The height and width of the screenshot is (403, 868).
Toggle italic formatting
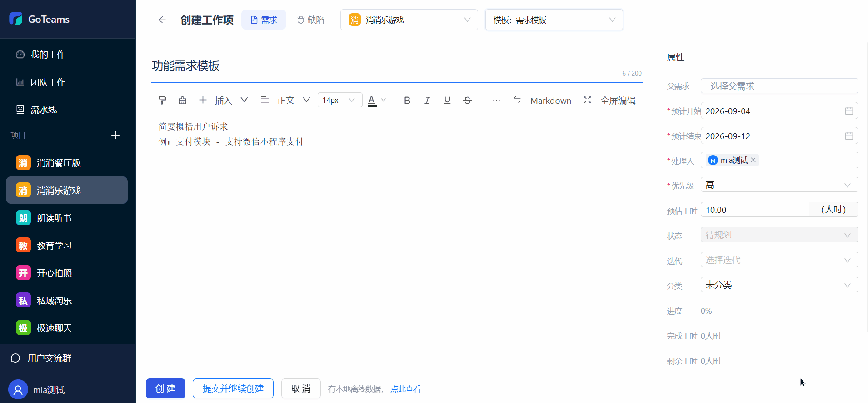click(427, 100)
